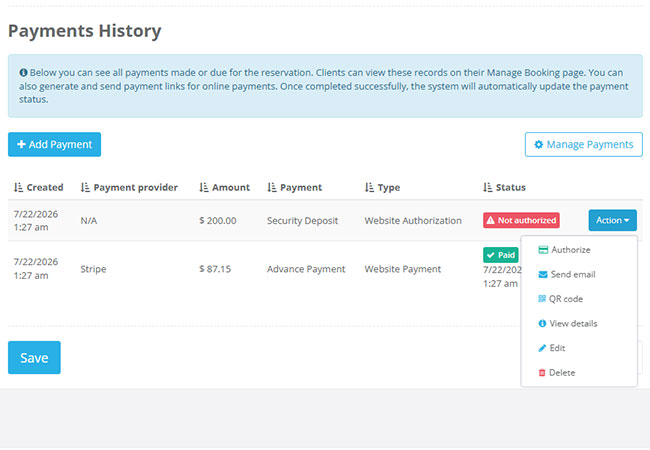This screenshot has height=450, width=650.
Task: Click the Type column header text
Action: (x=389, y=188)
